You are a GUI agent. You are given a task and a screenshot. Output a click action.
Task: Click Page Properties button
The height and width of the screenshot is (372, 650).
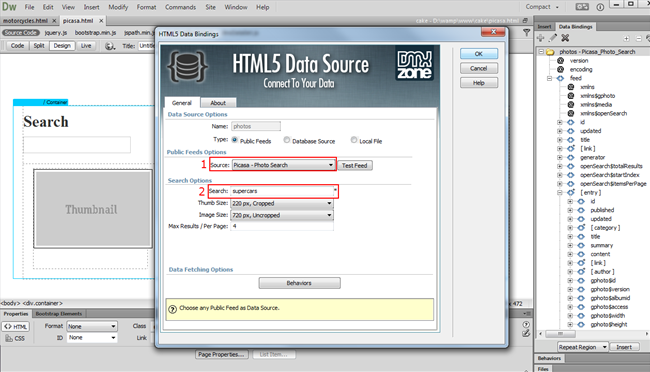221,355
